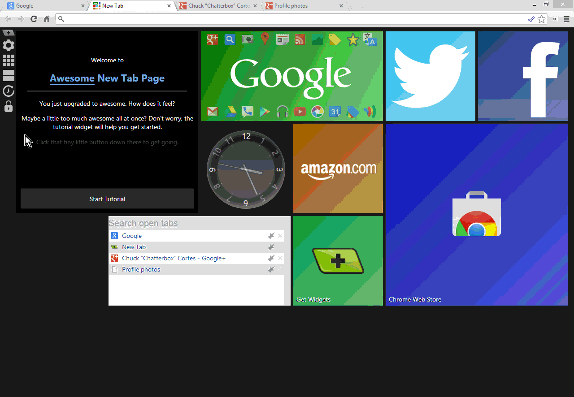This screenshot has width=574, height=397.
Task: Open the Chrome hamburger menu
Action: tap(566, 19)
